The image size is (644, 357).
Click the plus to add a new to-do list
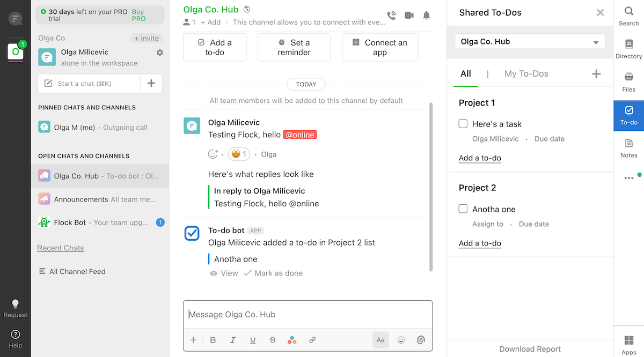click(596, 74)
